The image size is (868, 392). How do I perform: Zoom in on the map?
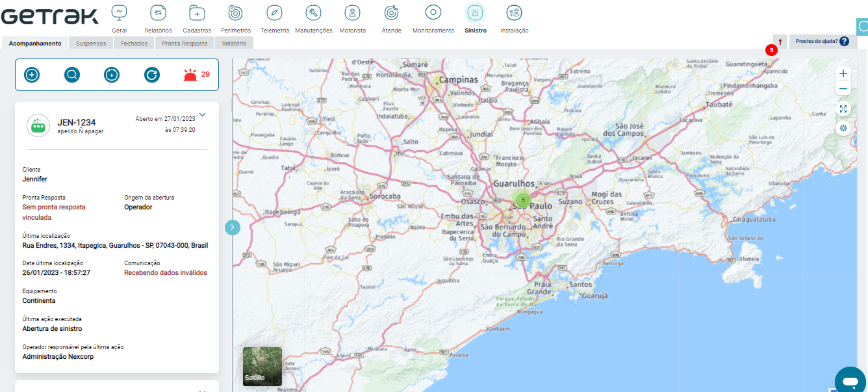(843, 73)
